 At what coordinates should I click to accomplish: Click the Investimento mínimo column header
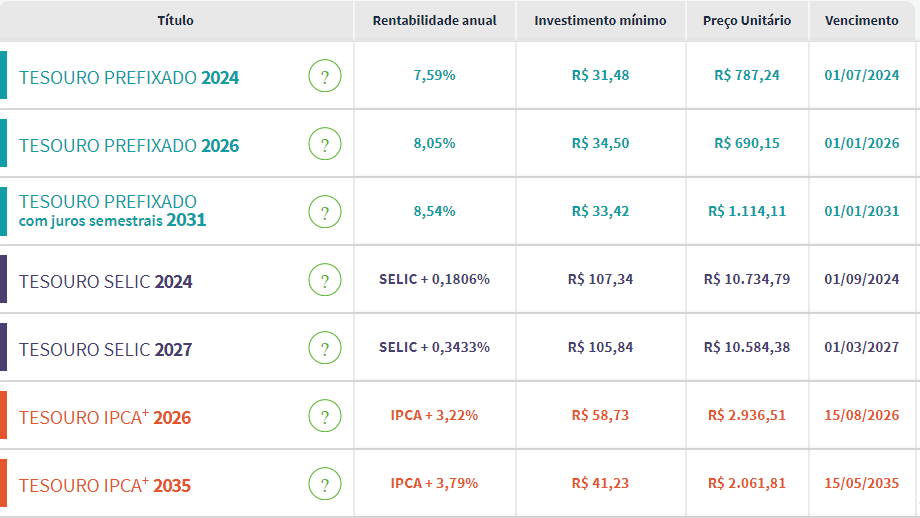pyautogui.click(x=600, y=21)
